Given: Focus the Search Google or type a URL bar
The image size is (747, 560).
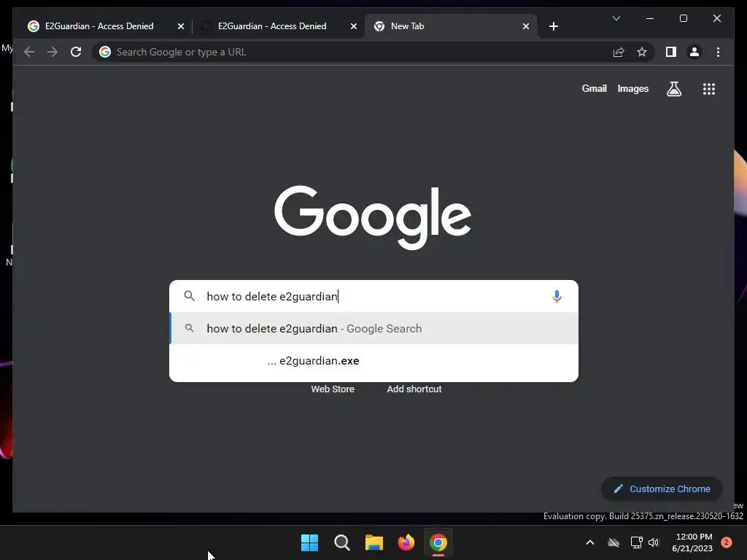Looking at the screenshot, I should pyautogui.click(x=352, y=52).
